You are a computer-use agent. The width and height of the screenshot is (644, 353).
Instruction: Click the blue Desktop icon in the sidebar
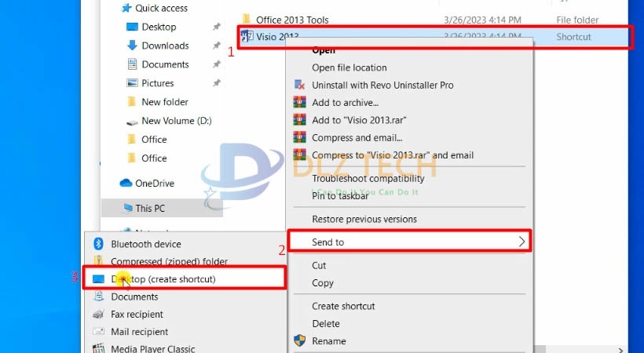pos(132,27)
